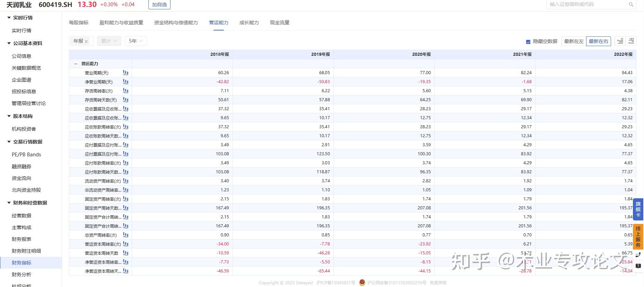Remove the 年报 filter tag
This screenshot has width=644, height=287.
86,41
